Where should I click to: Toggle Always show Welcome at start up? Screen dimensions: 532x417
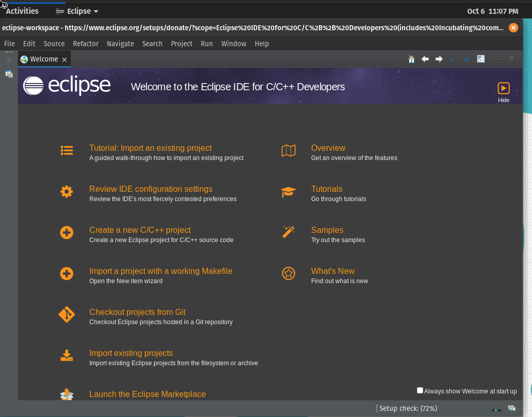420,390
